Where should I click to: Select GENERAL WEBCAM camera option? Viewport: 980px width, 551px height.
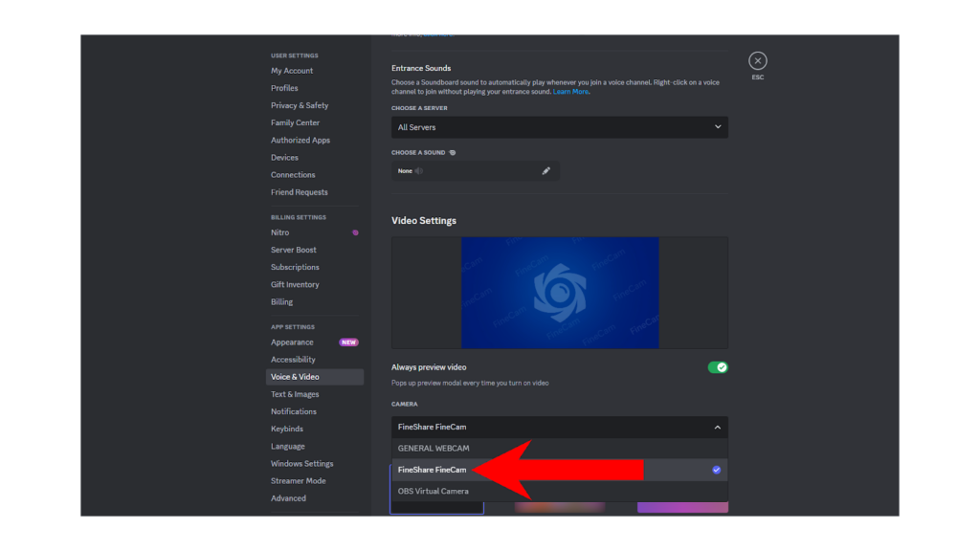[559, 449]
